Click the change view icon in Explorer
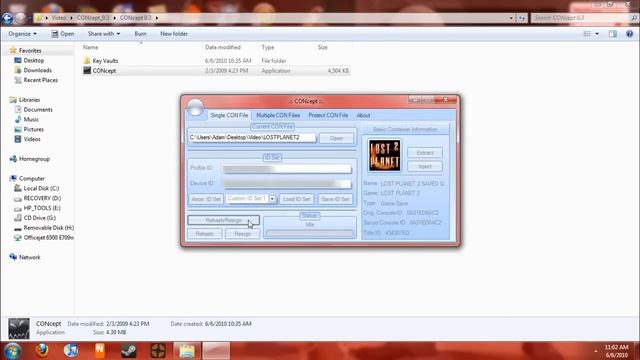This screenshot has width=640, height=360. [587, 34]
